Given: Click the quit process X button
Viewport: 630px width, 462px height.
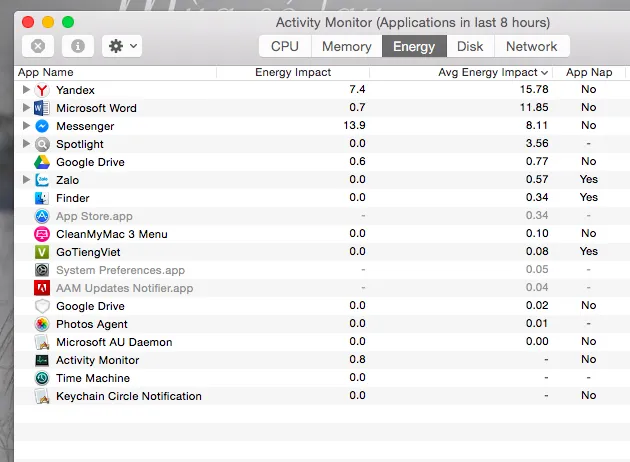Looking at the screenshot, I should coord(38,46).
